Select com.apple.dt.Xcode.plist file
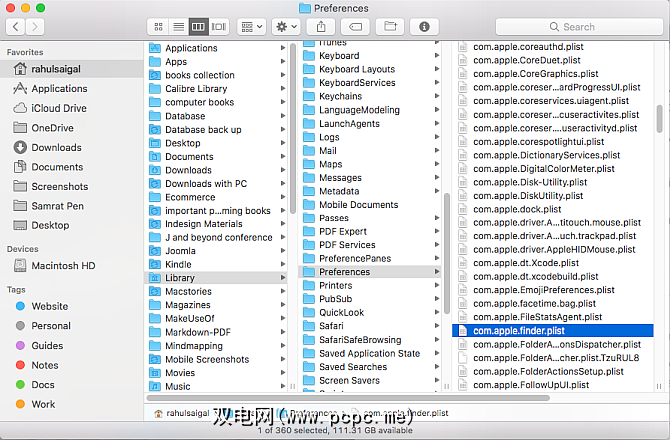This screenshot has height=440, width=670. [x=552, y=263]
